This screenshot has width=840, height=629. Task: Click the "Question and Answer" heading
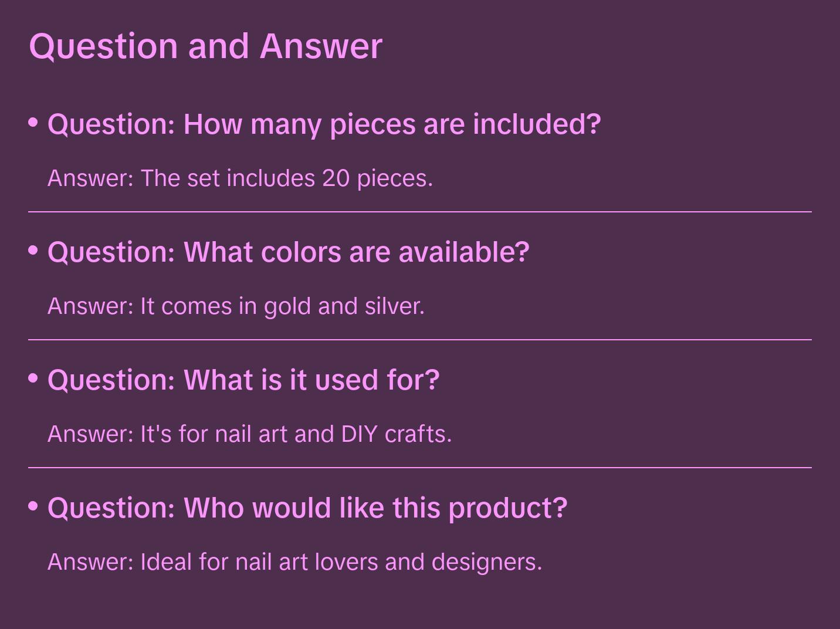(x=205, y=46)
